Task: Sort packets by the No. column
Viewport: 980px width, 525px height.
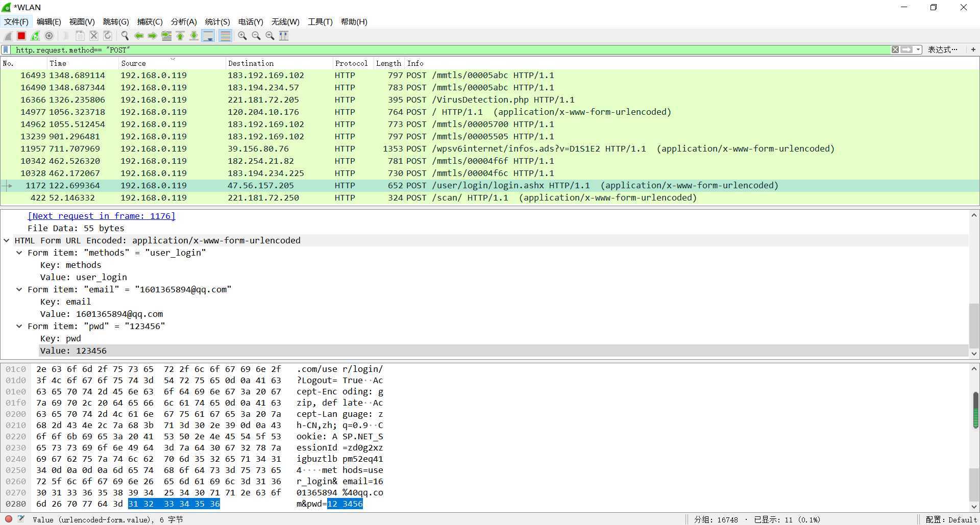Action: [23, 63]
